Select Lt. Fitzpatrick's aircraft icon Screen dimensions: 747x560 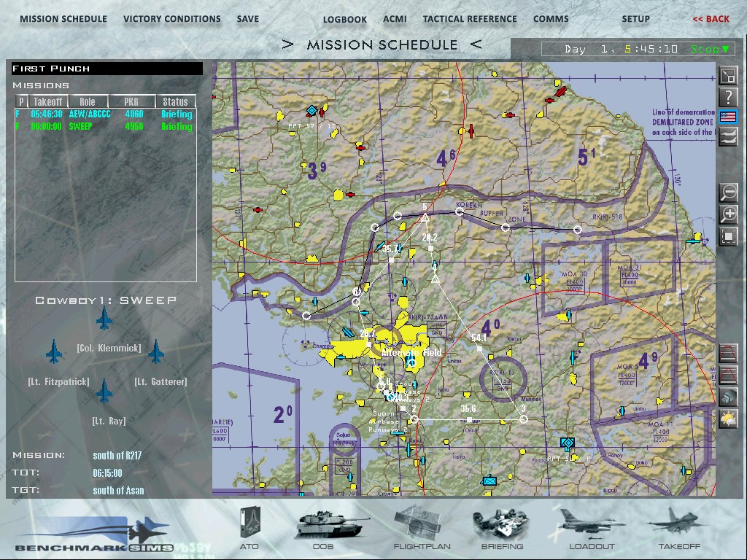click(x=54, y=351)
